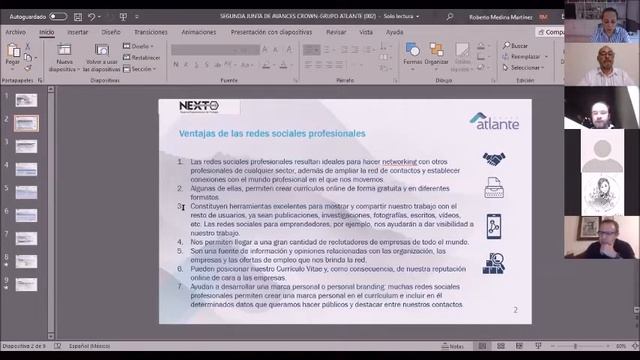Click the thumbnail pane scroll up arrow

[x=51, y=89]
